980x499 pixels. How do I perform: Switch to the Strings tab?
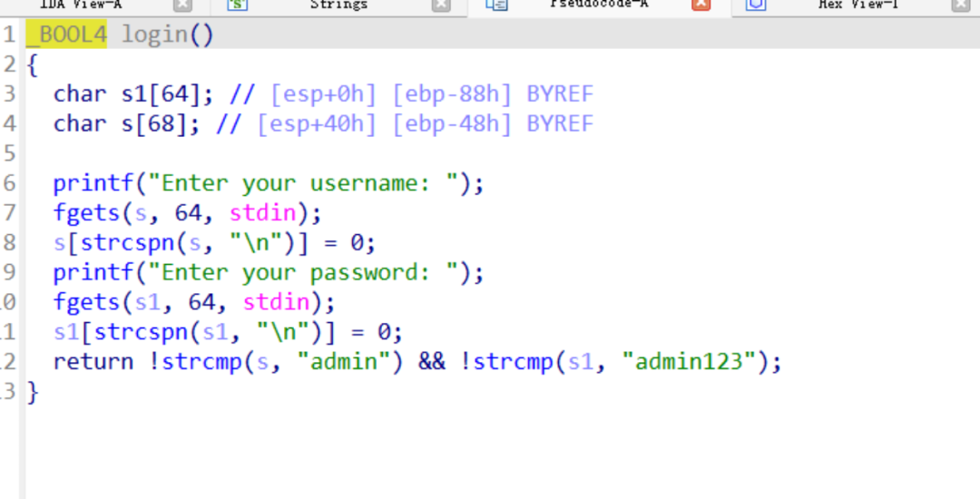point(338,5)
